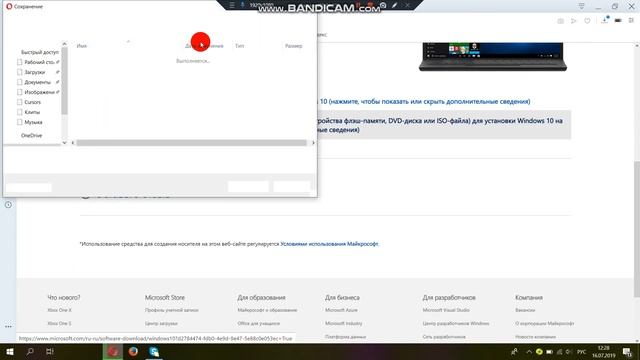Open the Windows Start menu
This screenshot has width=640, height=360.
[x=10, y=351]
